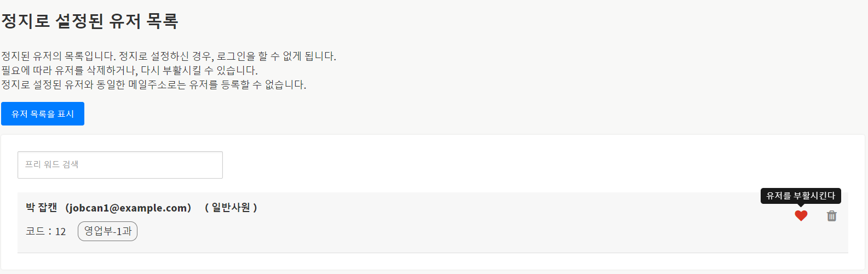Click the first description line about 로그인
Image resolution: width=868 pixels, height=274 pixels.
[169, 56]
